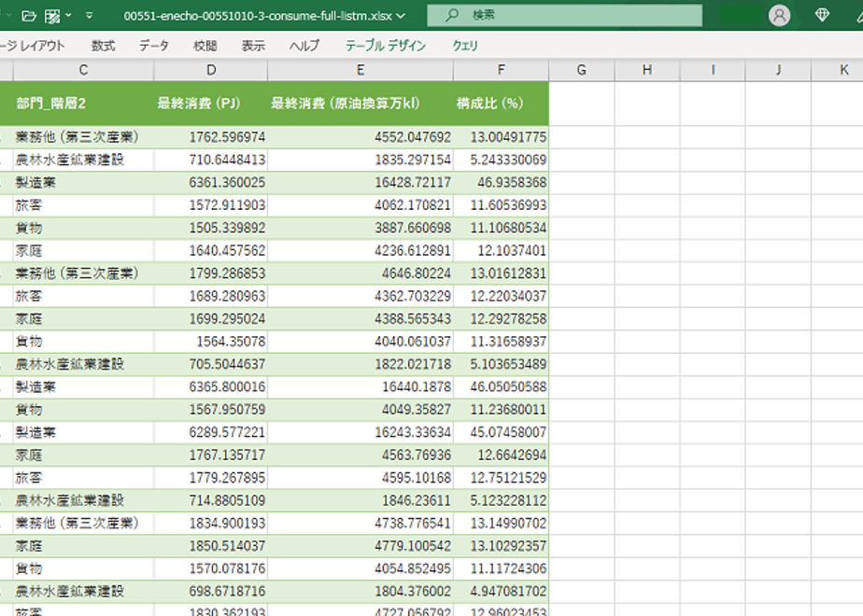Open the ヘルプ tab
This screenshot has height=616, width=863.
[x=304, y=46]
